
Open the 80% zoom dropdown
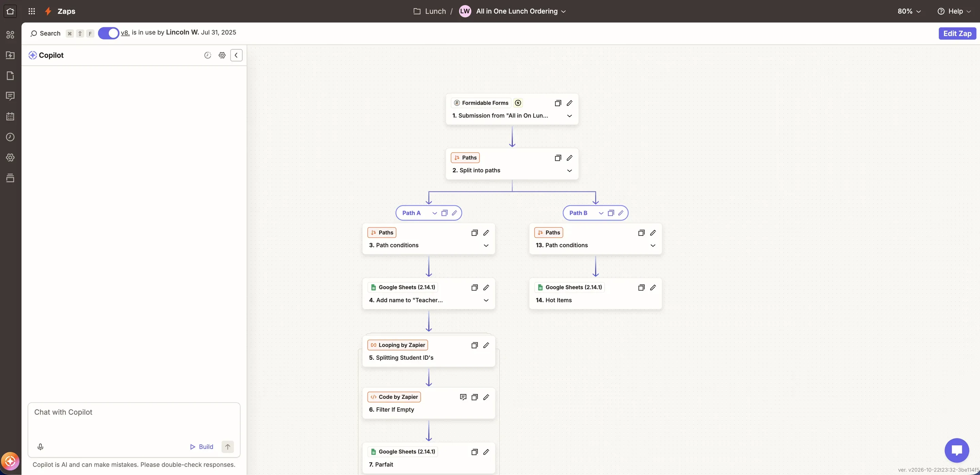909,11
